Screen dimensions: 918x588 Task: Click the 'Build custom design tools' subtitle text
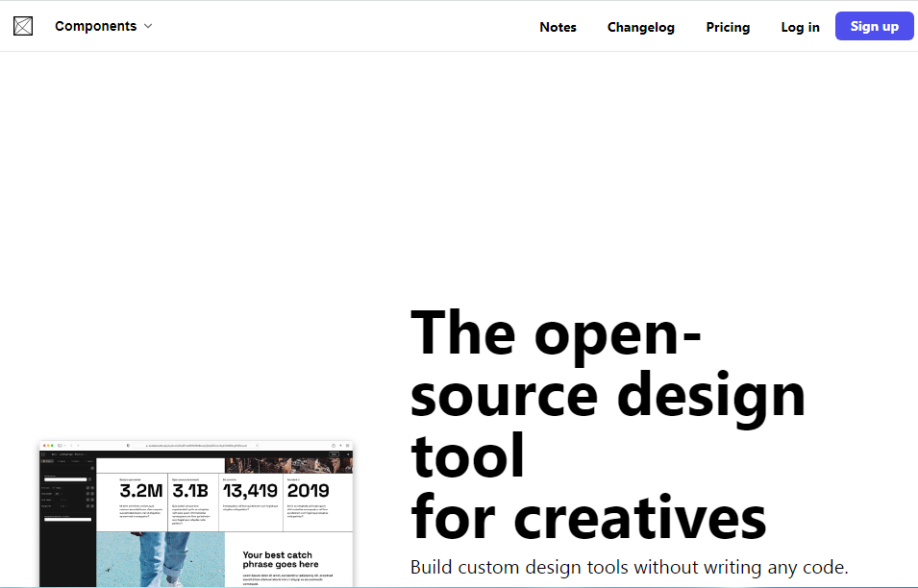click(x=629, y=568)
